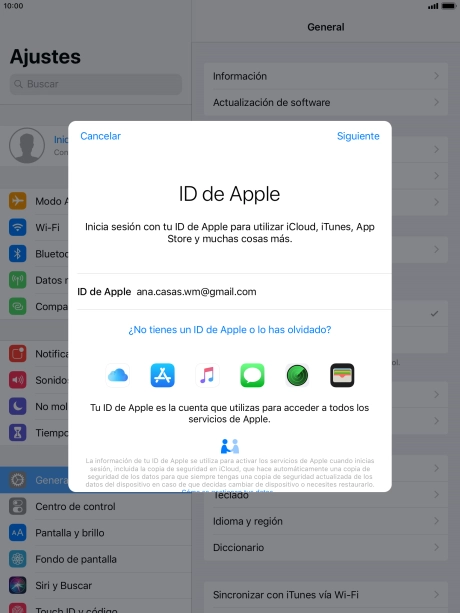Select Pantalla y brillo in sidebar
The width and height of the screenshot is (460, 613).
pyautogui.click(x=96, y=533)
